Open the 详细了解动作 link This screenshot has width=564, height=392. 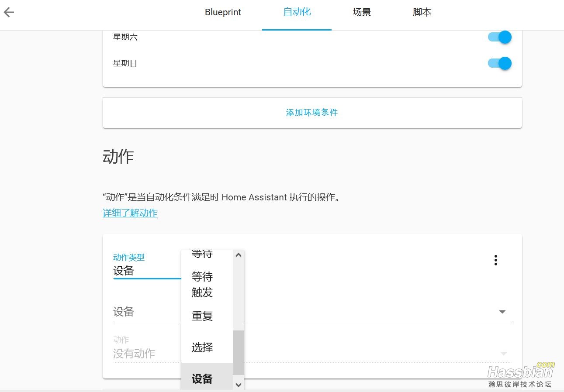(130, 213)
